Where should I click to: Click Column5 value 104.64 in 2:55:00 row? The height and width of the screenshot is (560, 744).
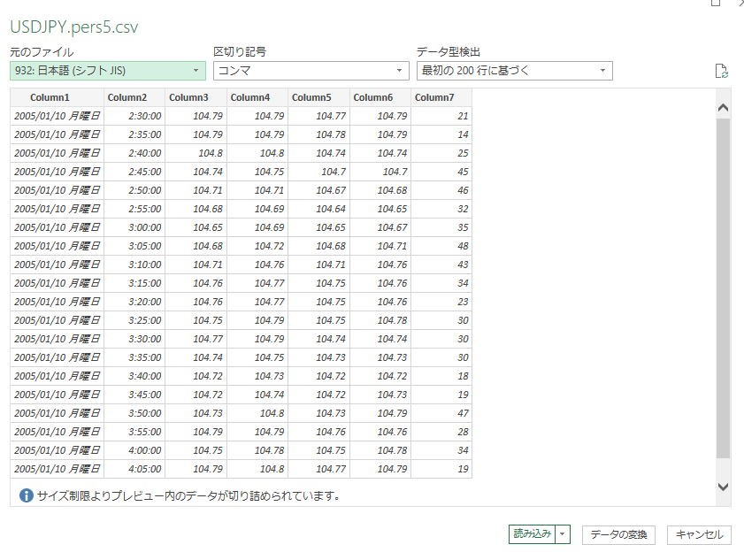(x=318, y=209)
